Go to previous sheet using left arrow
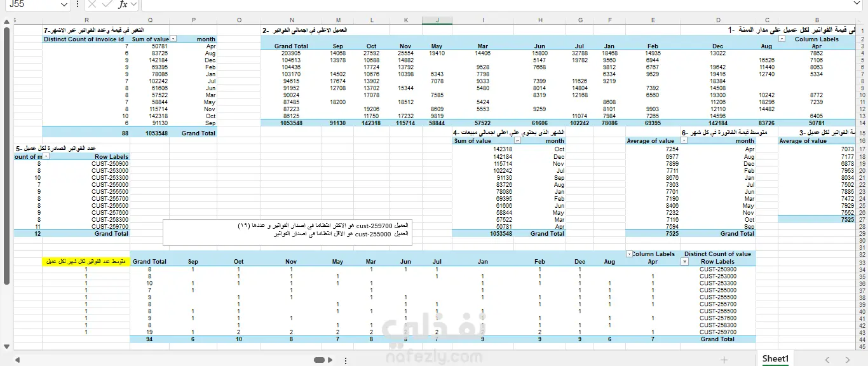Screen dimensions: 868x366 (827, 360)
